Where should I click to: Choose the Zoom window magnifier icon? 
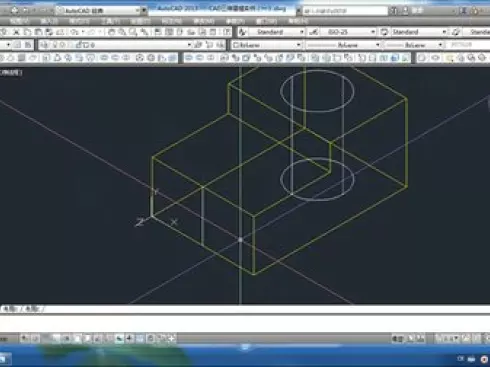click(x=133, y=32)
